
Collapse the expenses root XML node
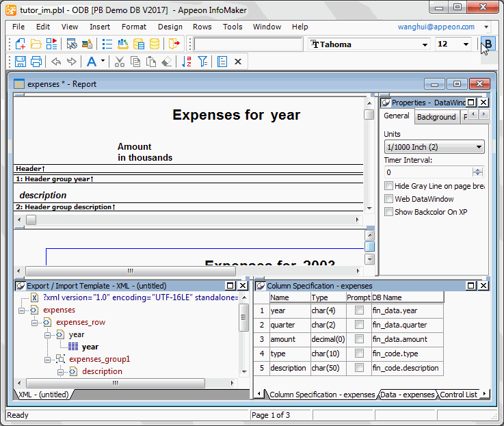click(x=21, y=310)
